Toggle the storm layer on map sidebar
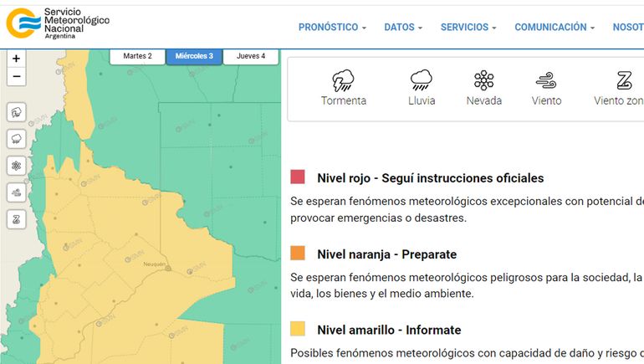 pyautogui.click(x=17, y=112)
